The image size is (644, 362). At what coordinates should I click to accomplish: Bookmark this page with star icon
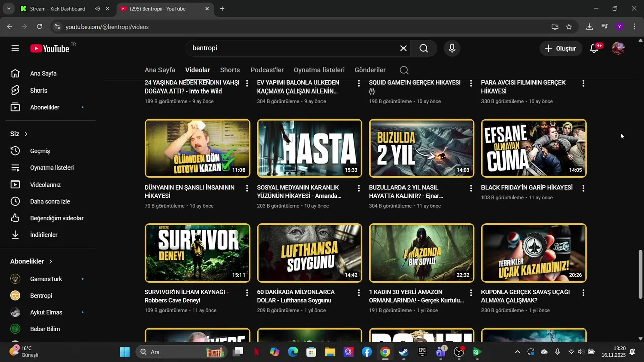pyautogui.click(x=569, y=27)
